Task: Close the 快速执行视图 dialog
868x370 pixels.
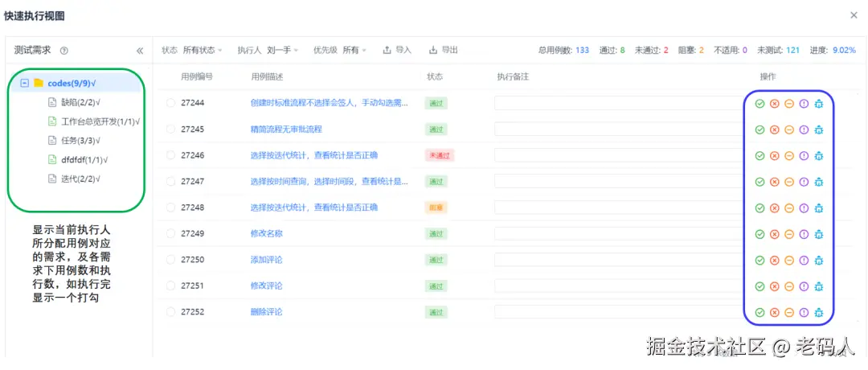Action: tap(854, 15)
